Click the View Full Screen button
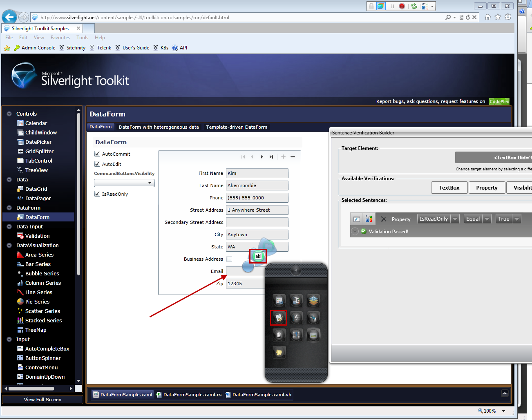Viewport: 532px width, 420px height. coord(42,400)
